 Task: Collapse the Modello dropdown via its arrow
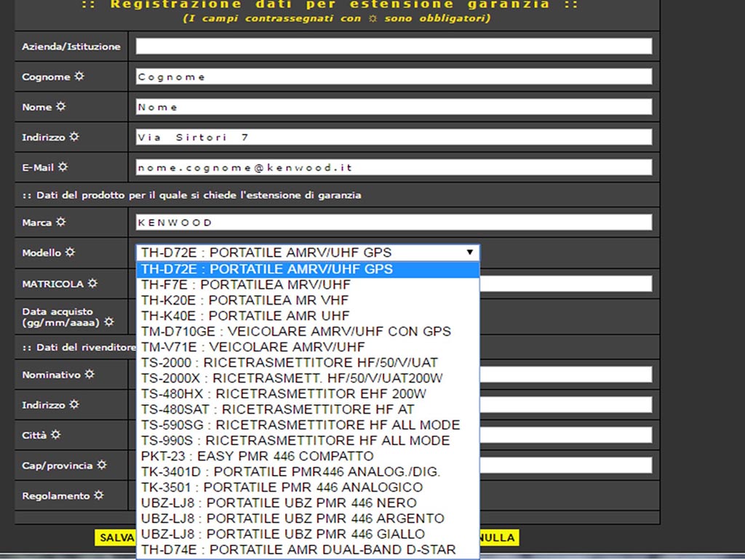coord(470,252)
